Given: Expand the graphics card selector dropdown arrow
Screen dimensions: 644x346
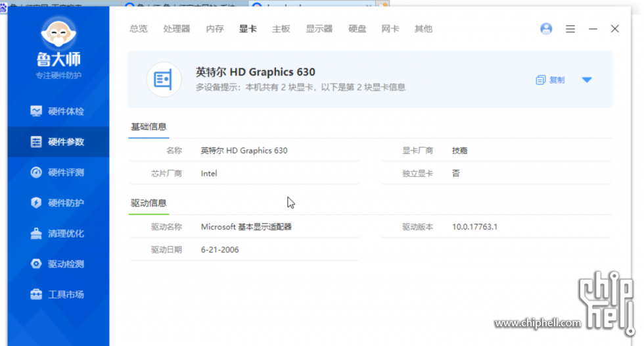Looking at the screenshot, I should click(587, 80).
